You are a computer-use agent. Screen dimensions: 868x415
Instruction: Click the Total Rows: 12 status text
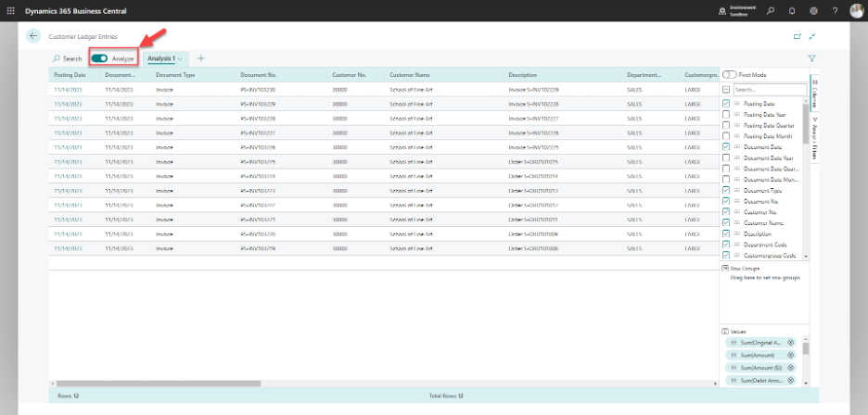[x=446, y=396]
